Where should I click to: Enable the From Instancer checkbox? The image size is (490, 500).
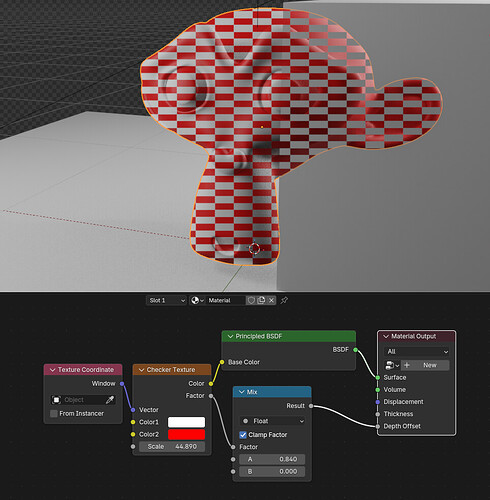(x=54, y=414)
